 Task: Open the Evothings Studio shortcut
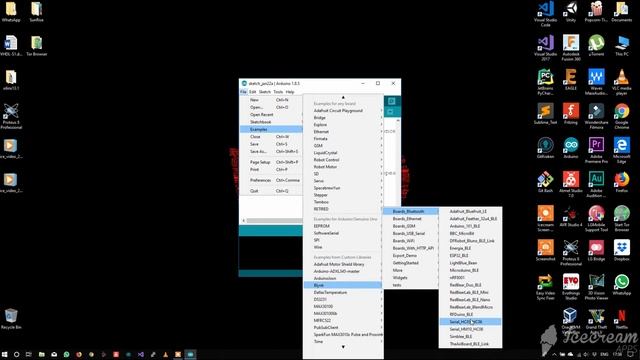[571, 287]
